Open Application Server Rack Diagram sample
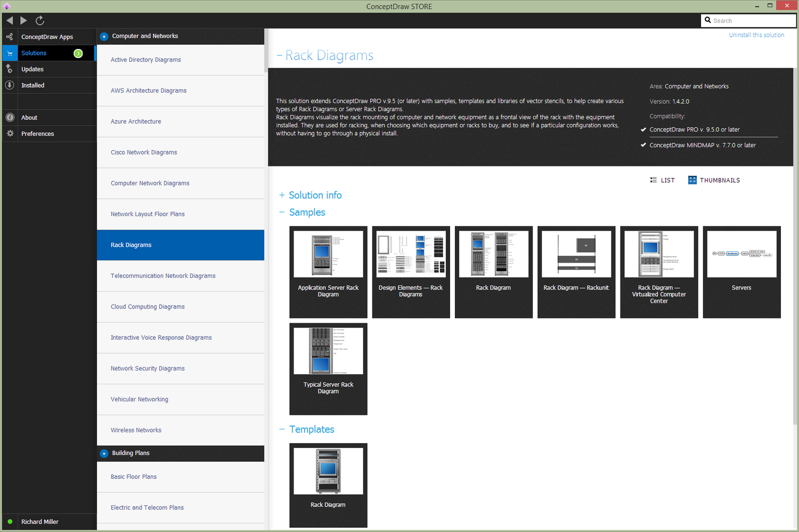This screenshot has height=532, width=799. pos(328,272)
